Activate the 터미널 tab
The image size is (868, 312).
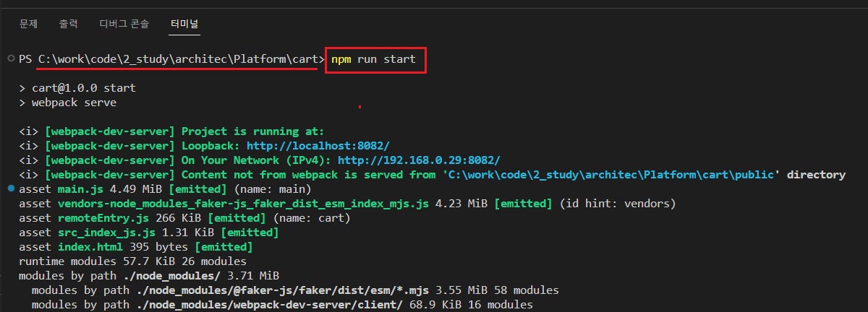tap(184, 24)
